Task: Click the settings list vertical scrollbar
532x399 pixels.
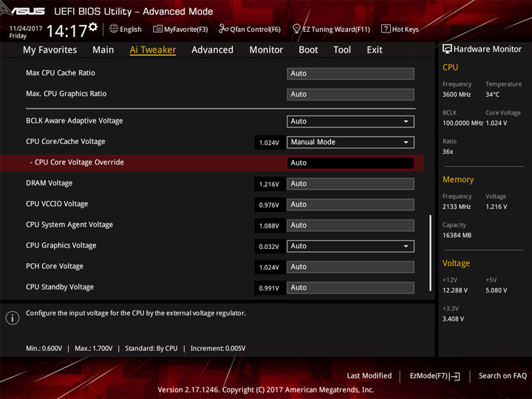Action: 431,253
